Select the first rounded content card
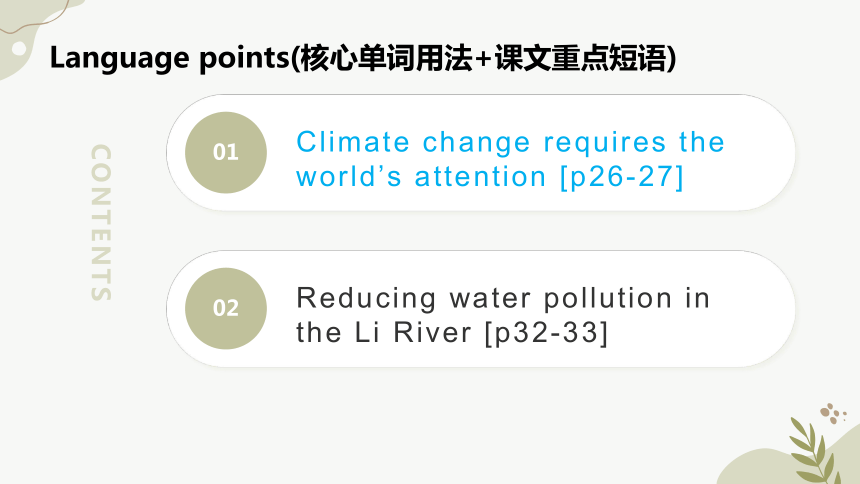Image resolution: width=860 pixels, height=484 pixels. (480, 153)
